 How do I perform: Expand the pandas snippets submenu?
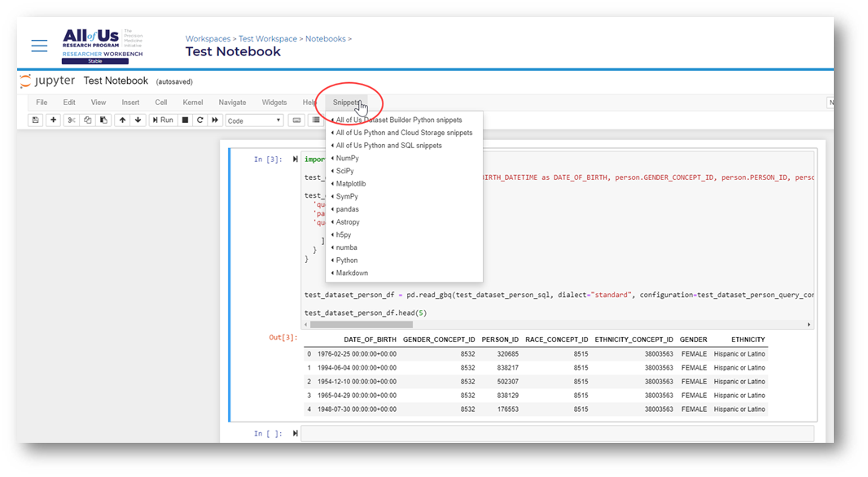(x=347, y=209)
